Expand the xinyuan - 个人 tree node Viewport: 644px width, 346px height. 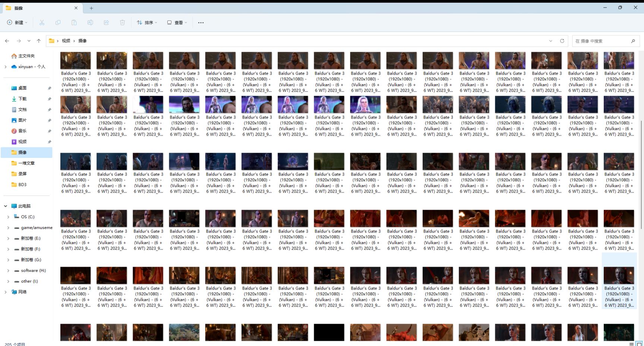pyautogui.click(x=5, y=67)
